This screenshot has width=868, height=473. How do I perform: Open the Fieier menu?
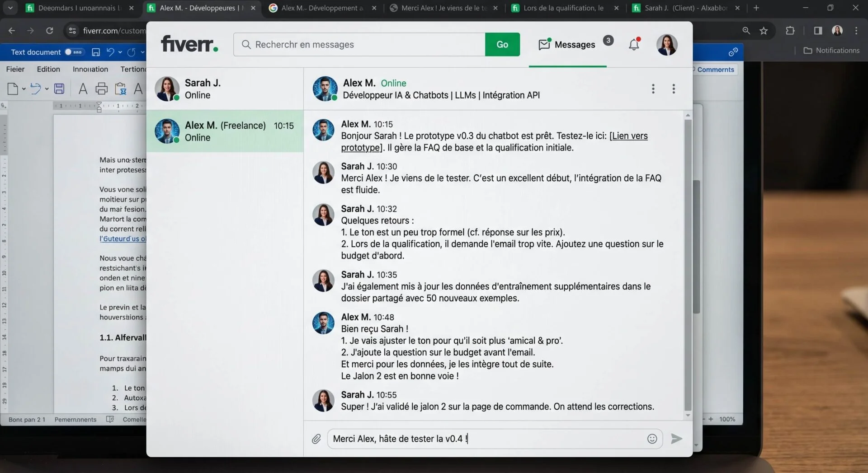pos(15,69)
